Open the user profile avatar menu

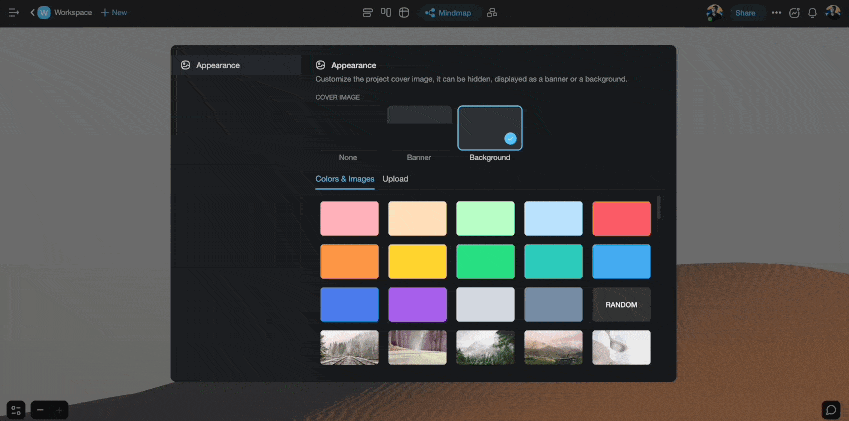832,13
